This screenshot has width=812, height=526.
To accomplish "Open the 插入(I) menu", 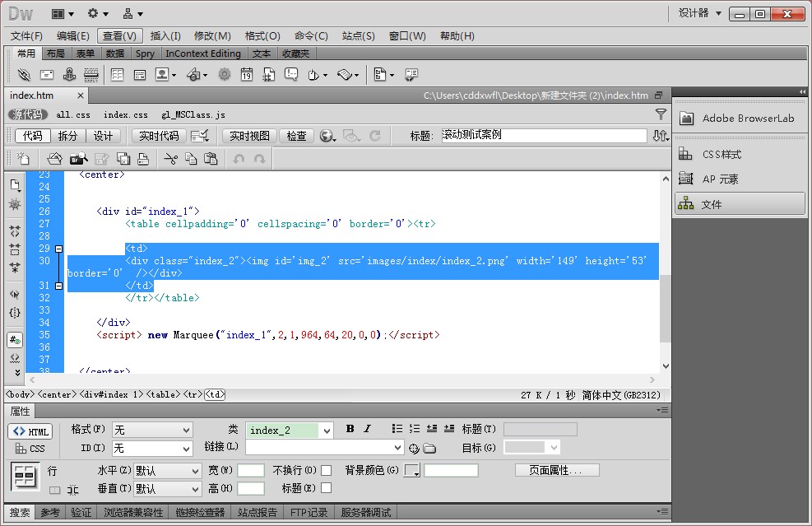I will (165, 35).
